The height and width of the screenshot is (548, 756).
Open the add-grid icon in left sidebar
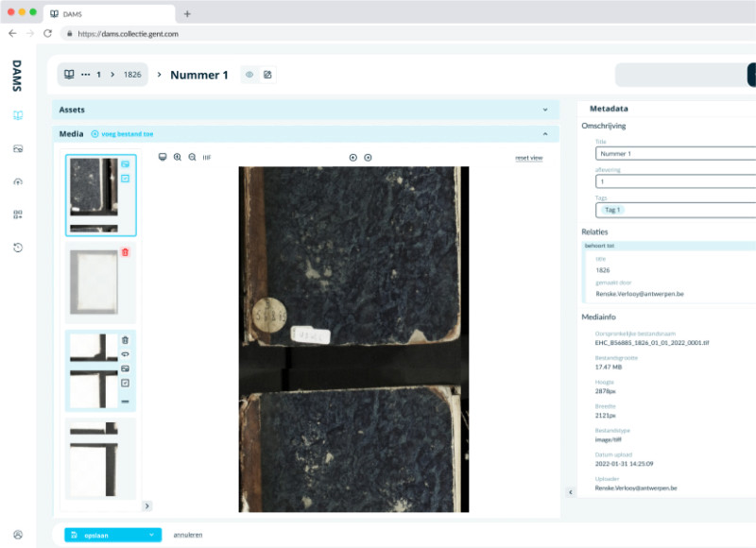18,214
